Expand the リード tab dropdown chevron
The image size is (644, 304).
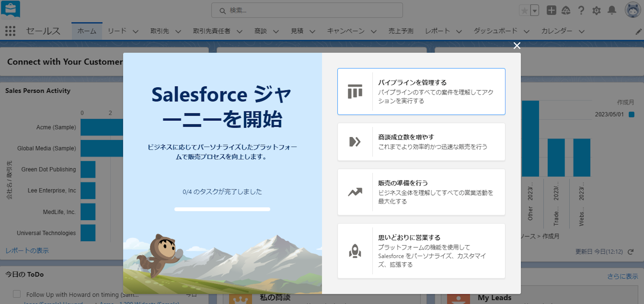click(x=136, y=31)
